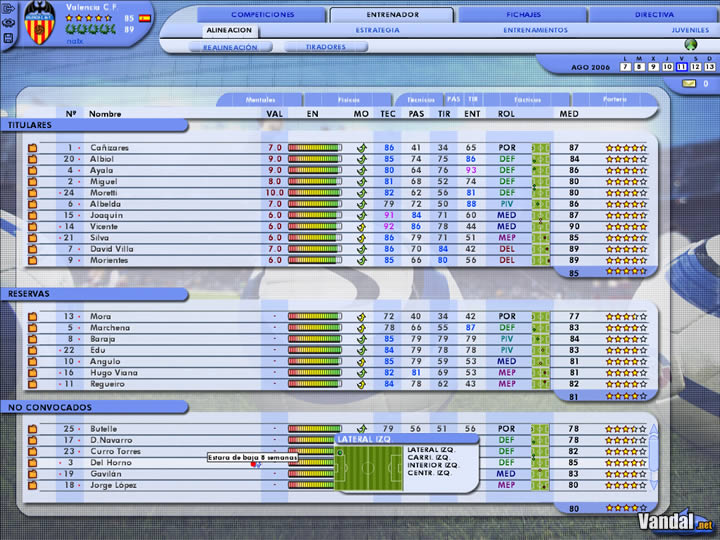This screenshot has width=720, height=540.
Task: Click the Tiradores button
Action: pyautogui.click(x=326, y=47)
